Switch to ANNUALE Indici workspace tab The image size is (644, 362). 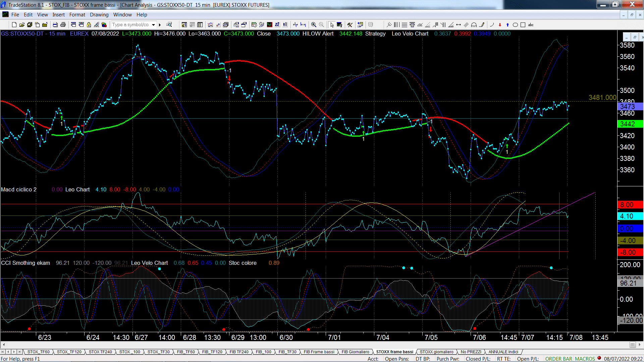(503, 352)
